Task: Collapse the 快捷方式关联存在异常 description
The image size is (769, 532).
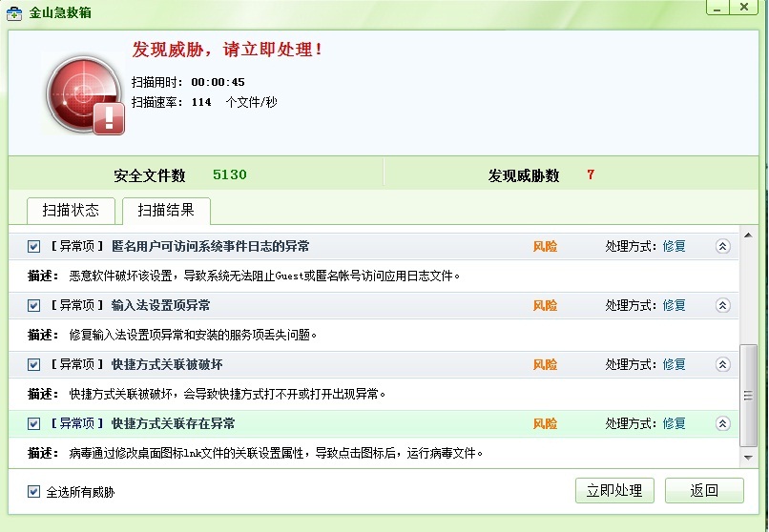Action: pyautogui.click(x=722, y=423)
